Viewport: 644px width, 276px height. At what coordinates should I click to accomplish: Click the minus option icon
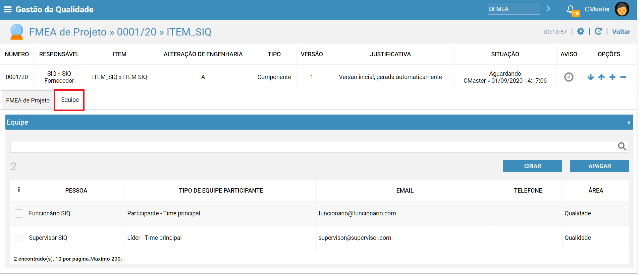coord(623,77)
